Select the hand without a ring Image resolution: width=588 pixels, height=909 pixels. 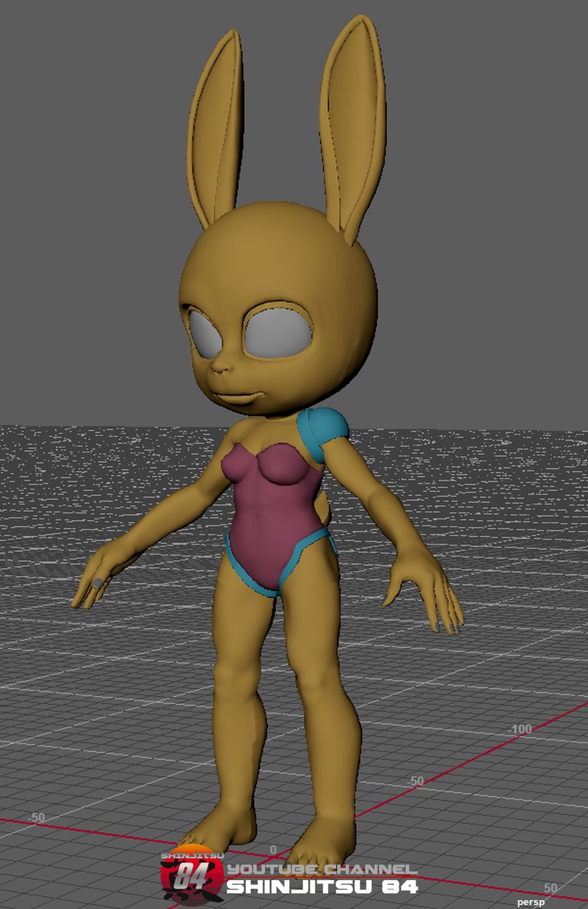click(x=423, y=591)
